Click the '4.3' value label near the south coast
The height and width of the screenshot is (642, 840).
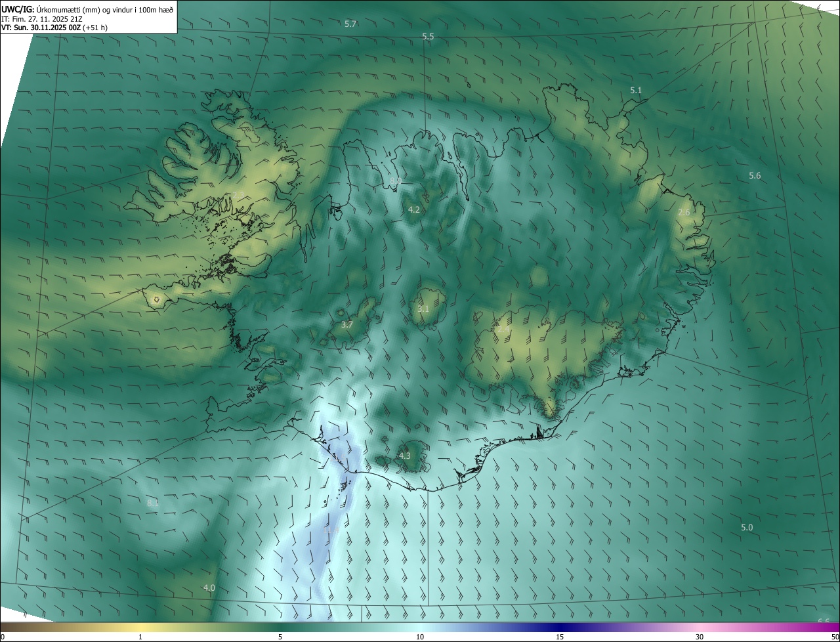405,456
